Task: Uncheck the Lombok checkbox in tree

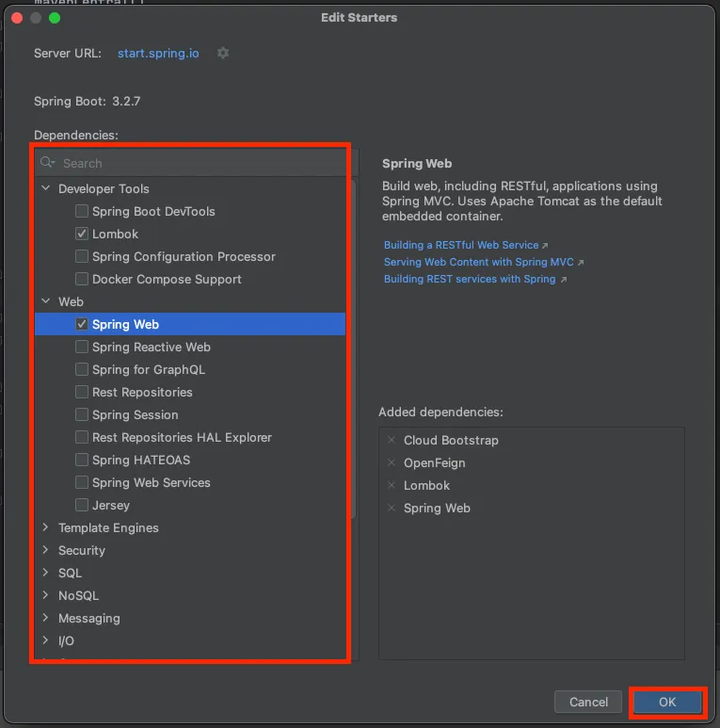Action: 82,234
